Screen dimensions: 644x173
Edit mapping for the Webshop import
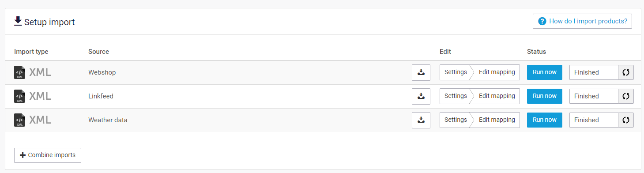coord(497,72)
